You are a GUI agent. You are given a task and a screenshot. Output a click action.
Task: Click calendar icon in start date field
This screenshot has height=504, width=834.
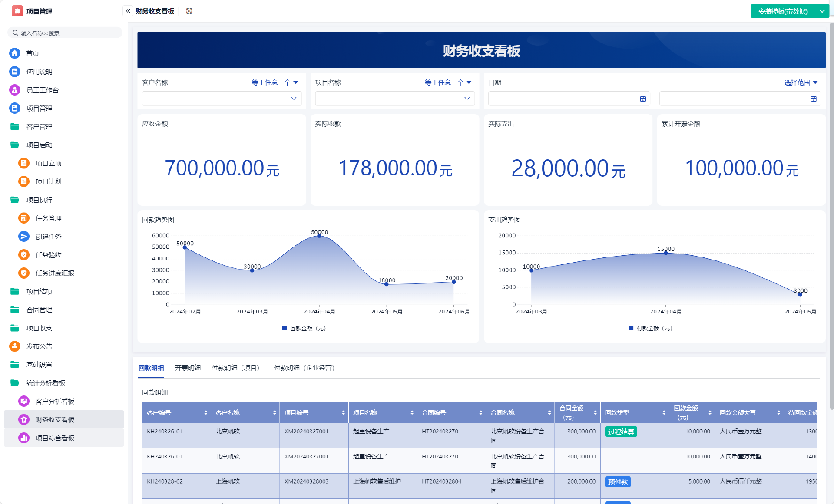pos(643,99)
